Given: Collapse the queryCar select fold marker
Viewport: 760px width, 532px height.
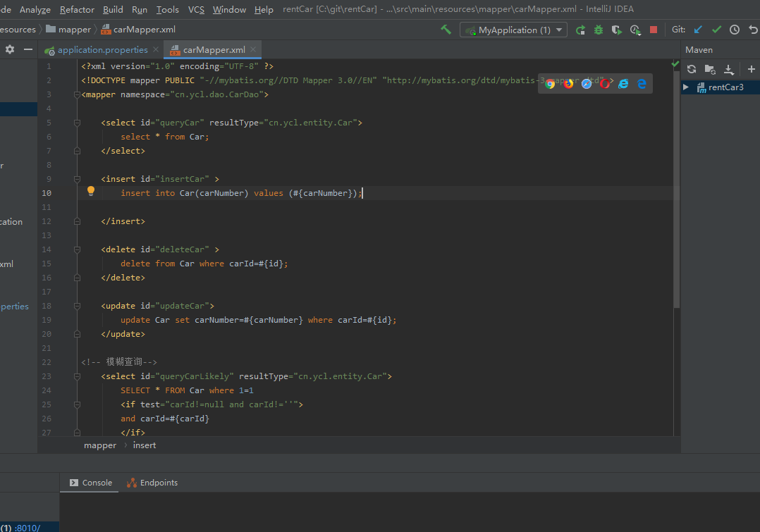Looking at the screenshot, I should pyautogui.click(x=77, y=123).
